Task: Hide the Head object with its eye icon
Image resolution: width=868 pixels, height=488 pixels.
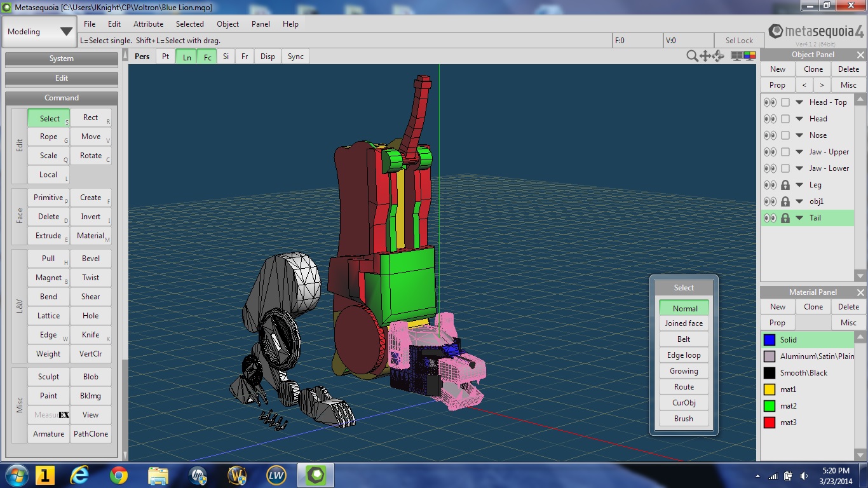Action: coord(770,119)
